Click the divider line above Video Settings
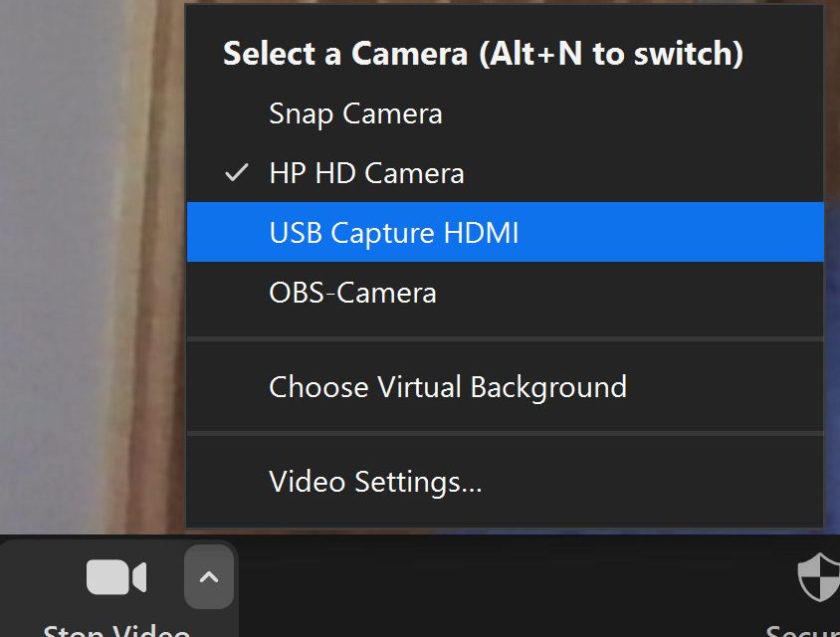 pos(505,434)
